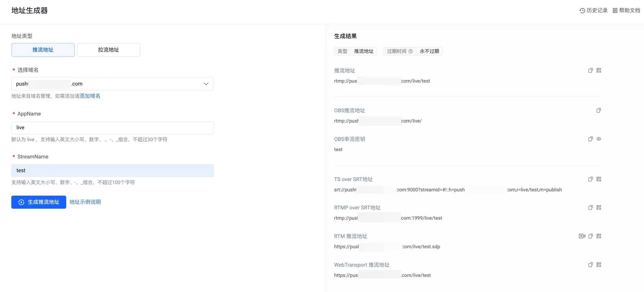The width and height of the screenshot is (644, 292).
Task: Focus the StreamName input field
Action: 113,171
